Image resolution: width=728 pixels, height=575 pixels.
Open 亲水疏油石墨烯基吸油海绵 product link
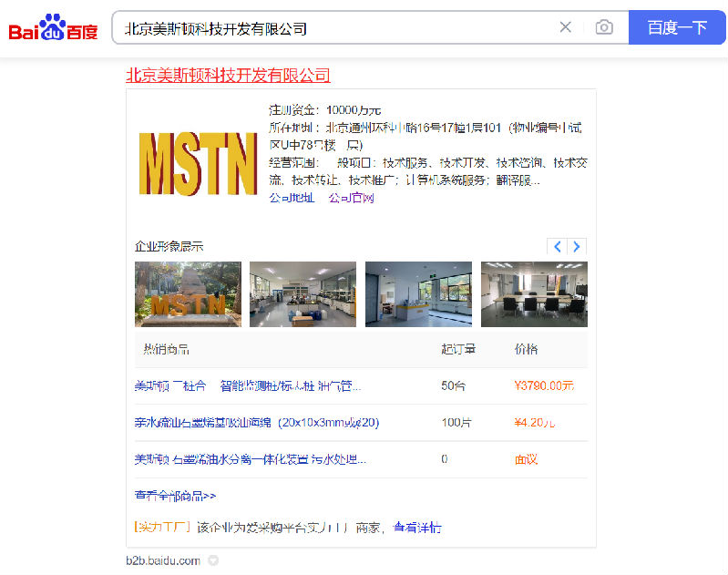pos(257,423)
